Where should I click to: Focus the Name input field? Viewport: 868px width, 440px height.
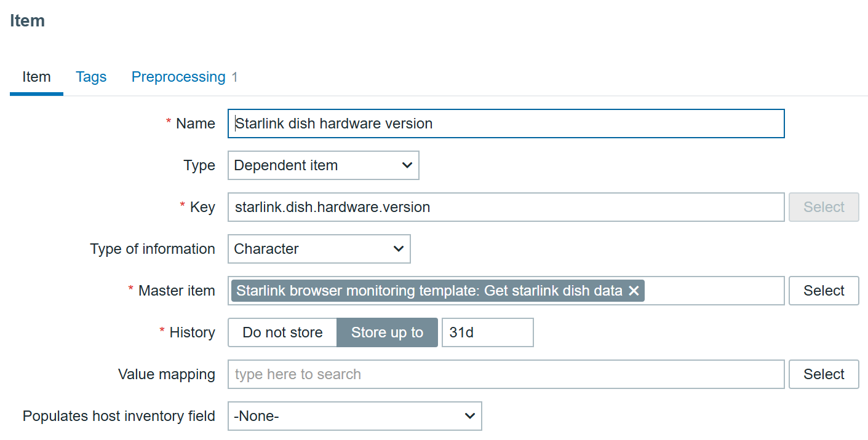pos(506,124)
